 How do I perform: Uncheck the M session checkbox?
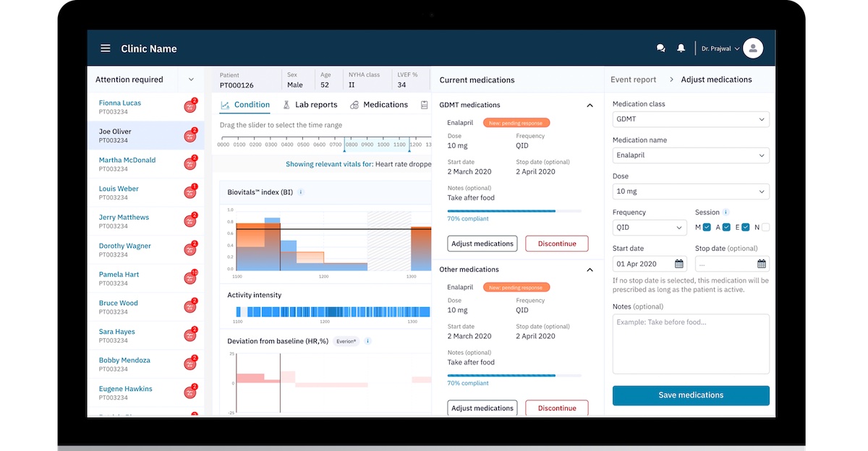click(x=707, y=227)
